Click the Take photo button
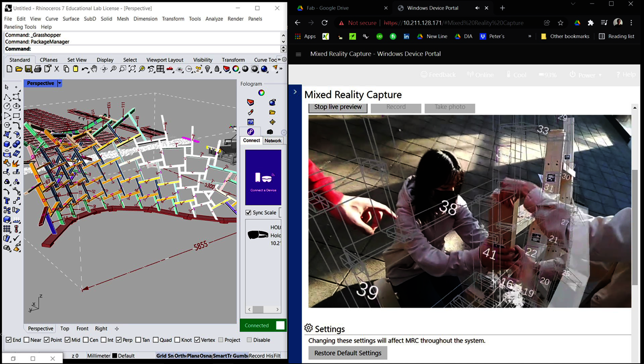Image resolution: width=644 pixels, height=364 pixels. tap(450, 107)
